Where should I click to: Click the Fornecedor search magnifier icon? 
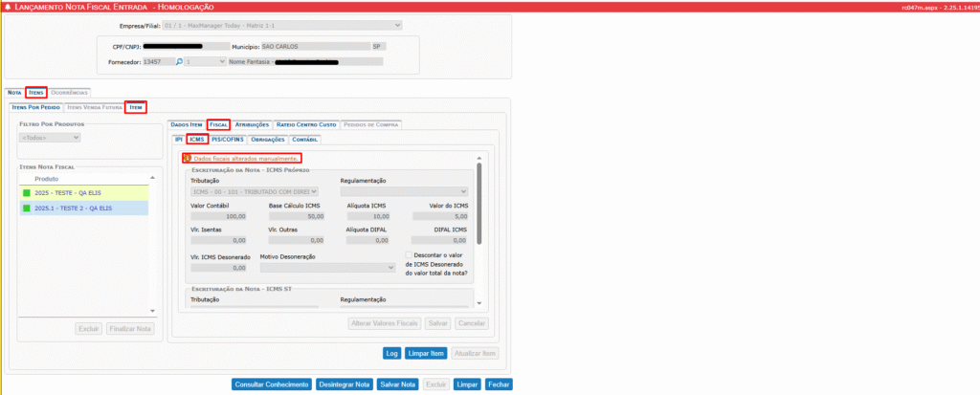[x=179, y=62]
